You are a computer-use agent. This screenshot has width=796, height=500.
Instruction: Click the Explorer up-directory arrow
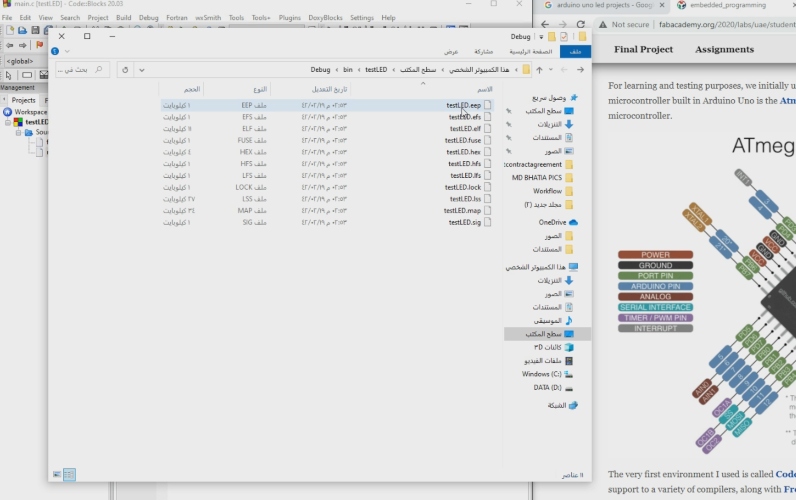click(539, 70)
